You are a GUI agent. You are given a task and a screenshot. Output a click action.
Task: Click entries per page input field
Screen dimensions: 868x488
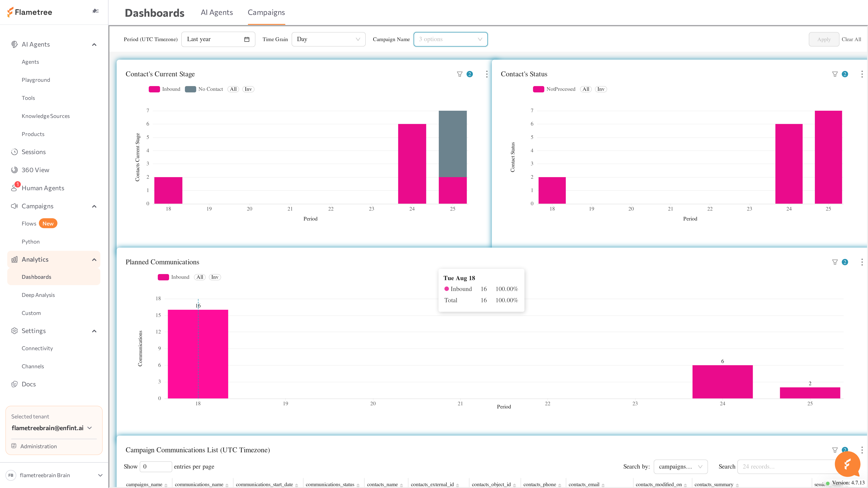point(156,467)
